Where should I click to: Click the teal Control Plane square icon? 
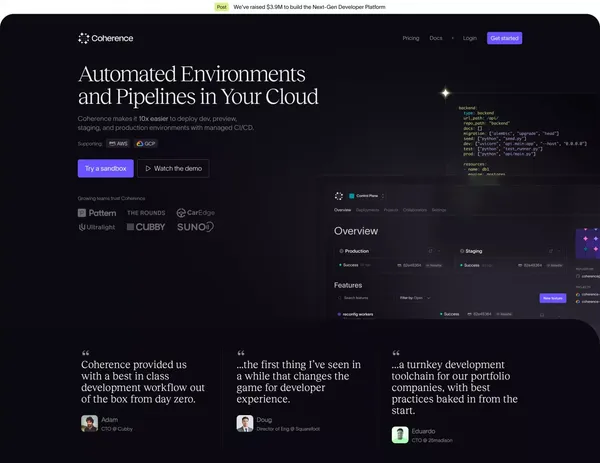(352, 196)
